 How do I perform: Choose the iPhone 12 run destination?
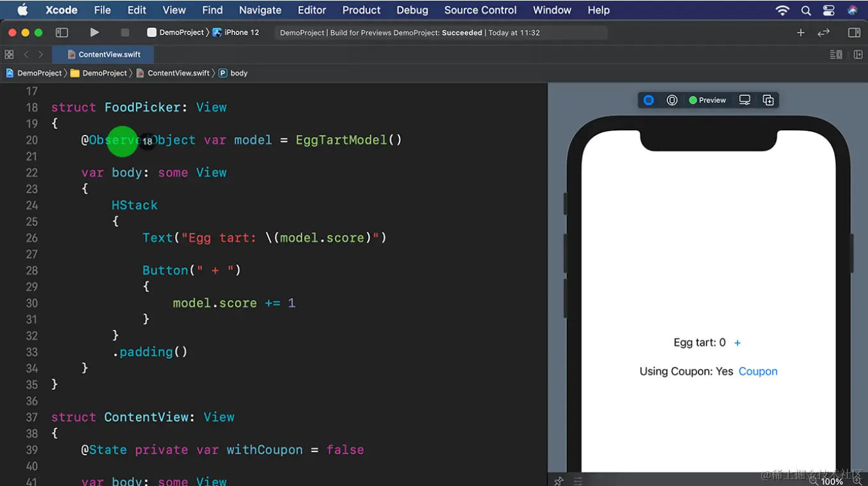click(x=236, y=33)
